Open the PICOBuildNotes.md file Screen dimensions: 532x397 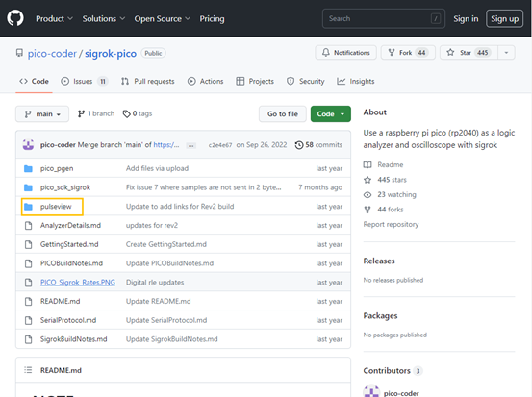71,263
